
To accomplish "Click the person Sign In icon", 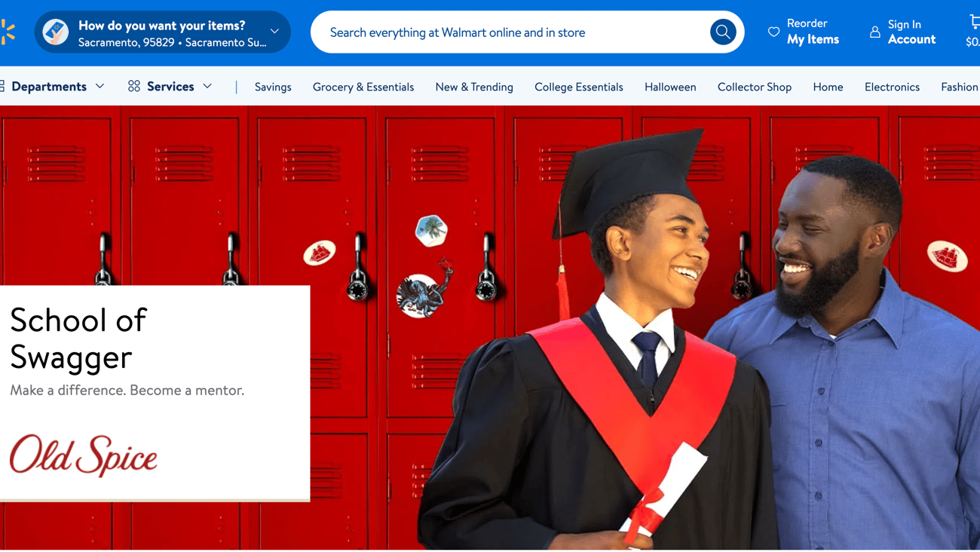I will pyautogui.click(x=874, y=32).
